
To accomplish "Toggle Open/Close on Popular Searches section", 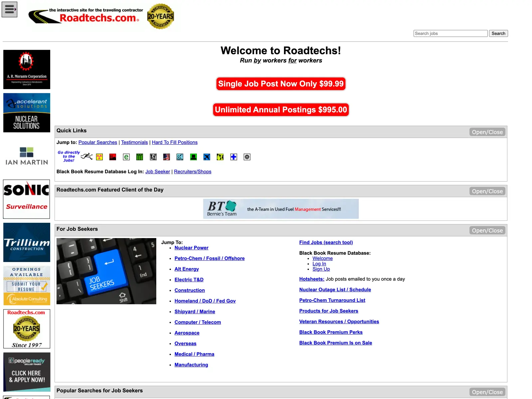I will click(487, 392).
